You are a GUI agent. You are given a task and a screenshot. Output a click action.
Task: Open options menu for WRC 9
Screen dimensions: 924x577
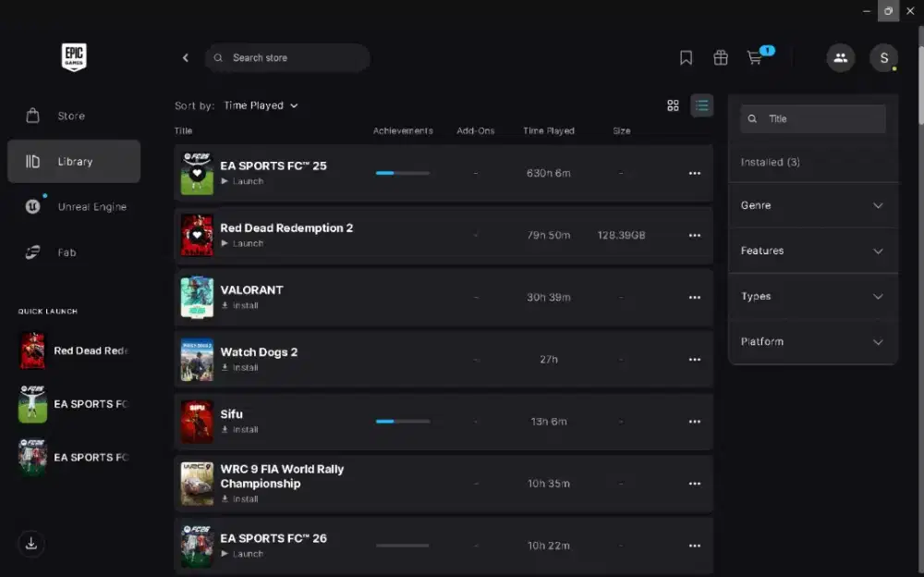[695, 484]
